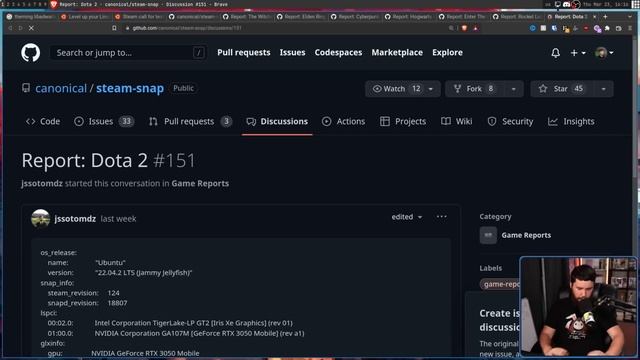Go to Codespaces
640x360 pixels.
[338, 52]
